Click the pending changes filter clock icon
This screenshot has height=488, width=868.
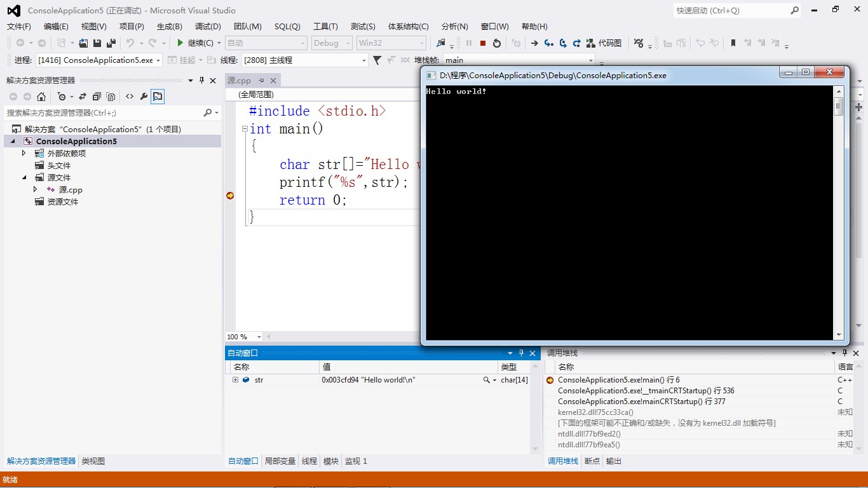pos(62,97)
